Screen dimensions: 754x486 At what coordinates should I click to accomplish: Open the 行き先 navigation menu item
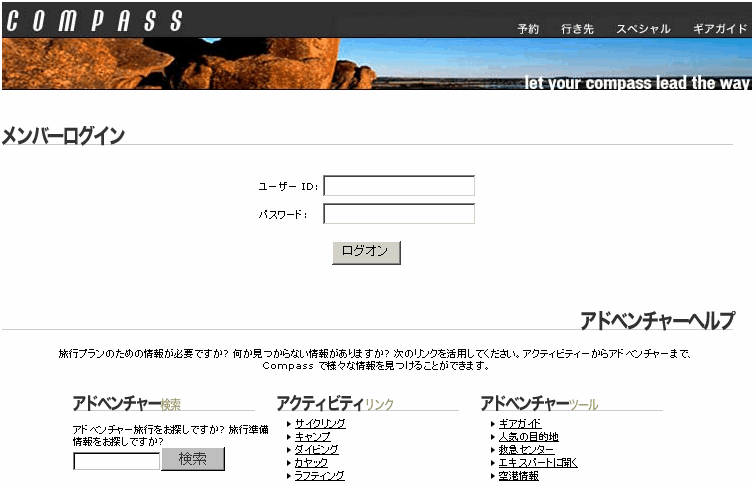pyautogui.click(x=578, y=29)
